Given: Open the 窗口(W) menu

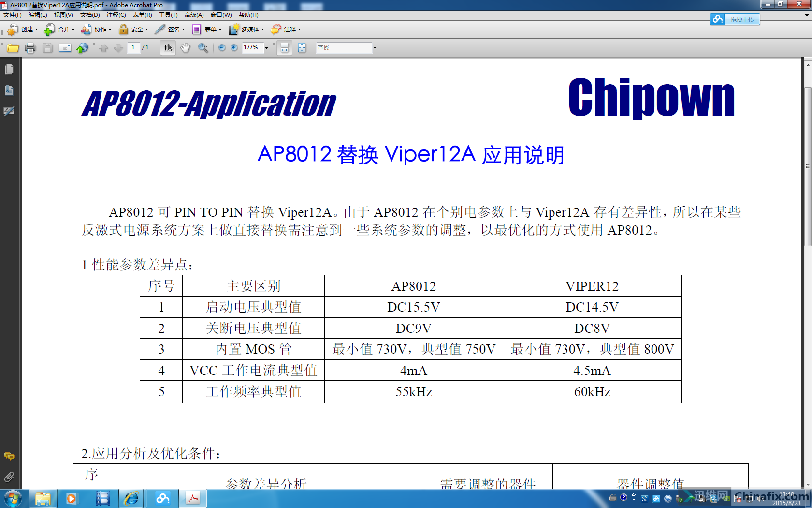Looking at the screenshot, I should (221, 15).
